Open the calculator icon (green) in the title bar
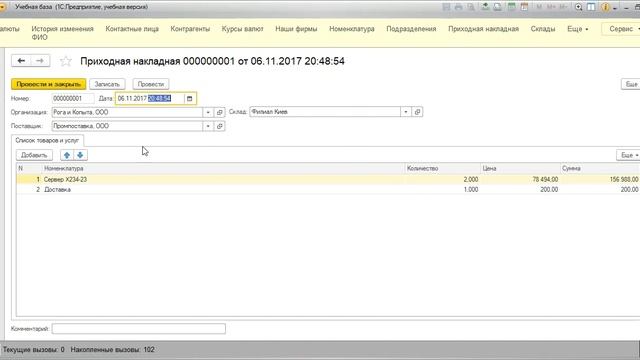Viewport: 640px width, 360px height. point(511,7)
